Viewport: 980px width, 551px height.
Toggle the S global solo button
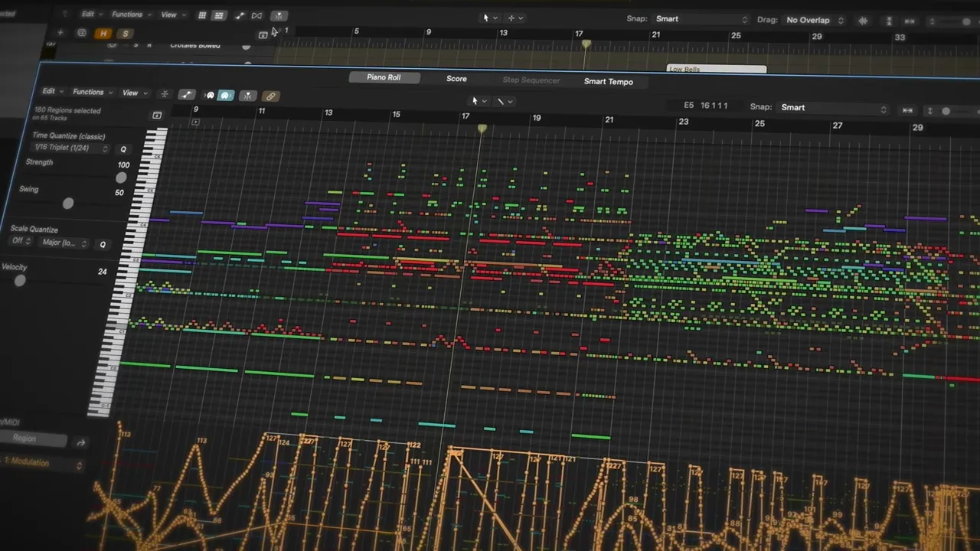coord(125,34)
